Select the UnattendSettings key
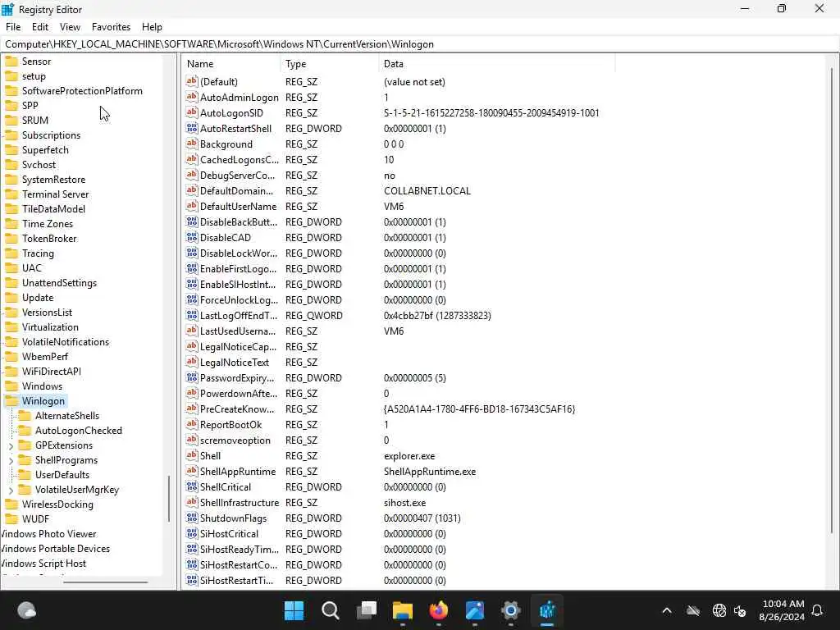840x630 pixels. point(59,283)
